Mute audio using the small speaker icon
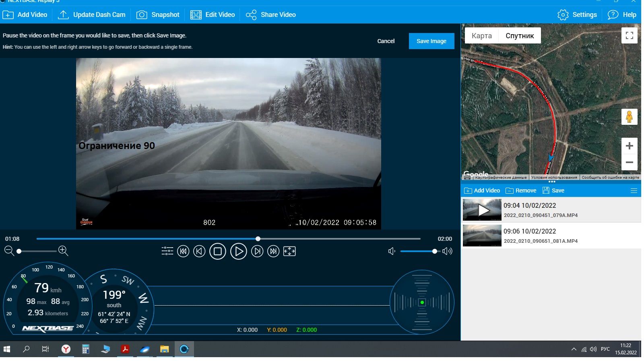644x364 pixels. 391,251
